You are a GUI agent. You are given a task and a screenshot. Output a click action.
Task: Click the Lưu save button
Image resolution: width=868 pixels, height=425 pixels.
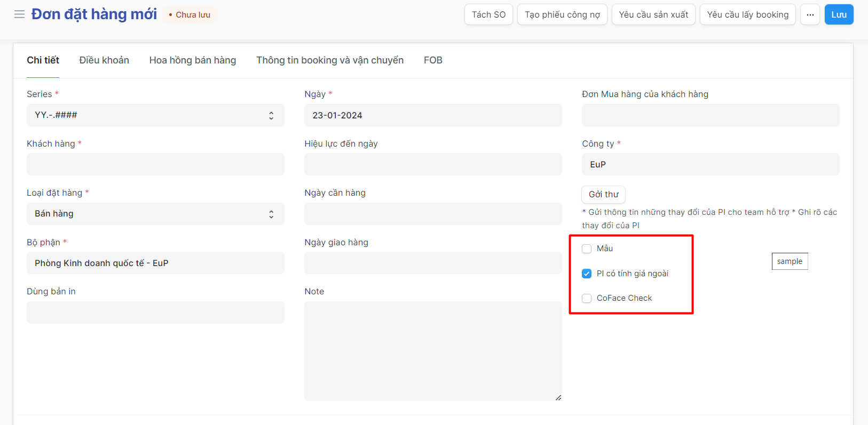[x=839, y=14]
